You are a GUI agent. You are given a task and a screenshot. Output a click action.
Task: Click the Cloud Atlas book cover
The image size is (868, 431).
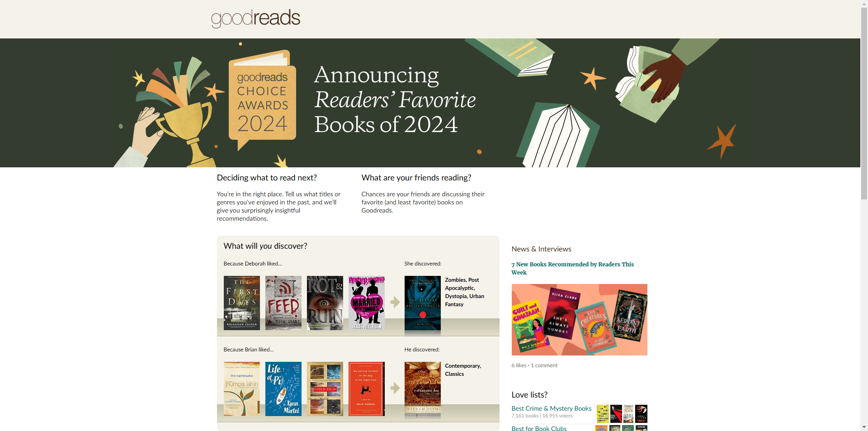tap(325, 389)
